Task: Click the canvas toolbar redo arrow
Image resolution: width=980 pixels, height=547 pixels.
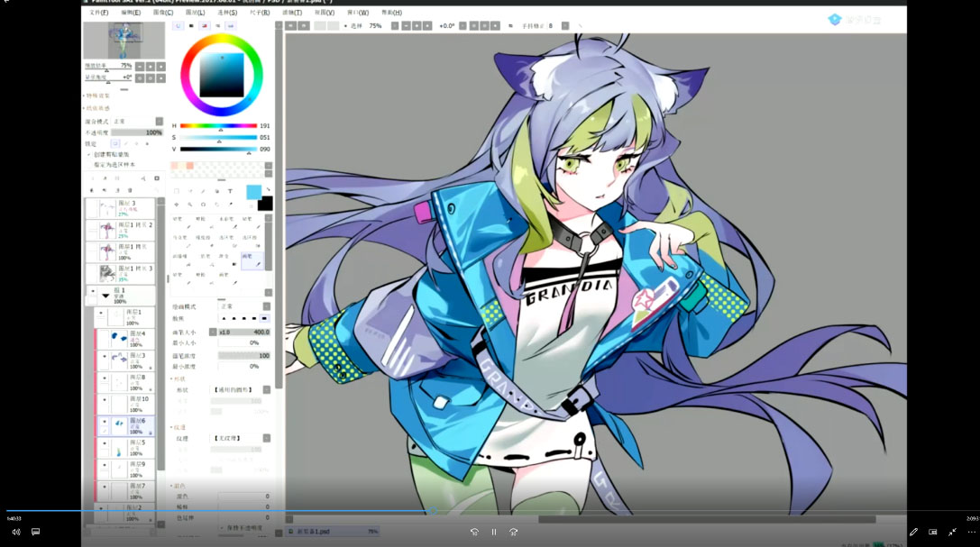Action: [303, 25]
